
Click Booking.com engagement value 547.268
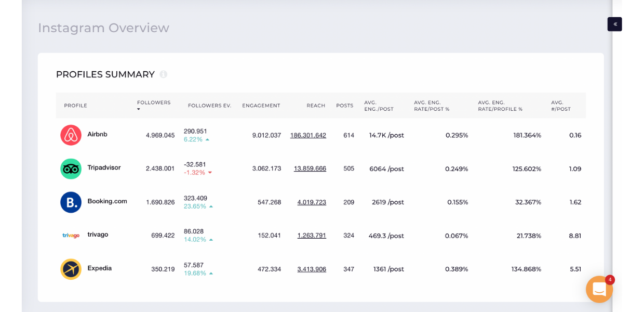269,202
